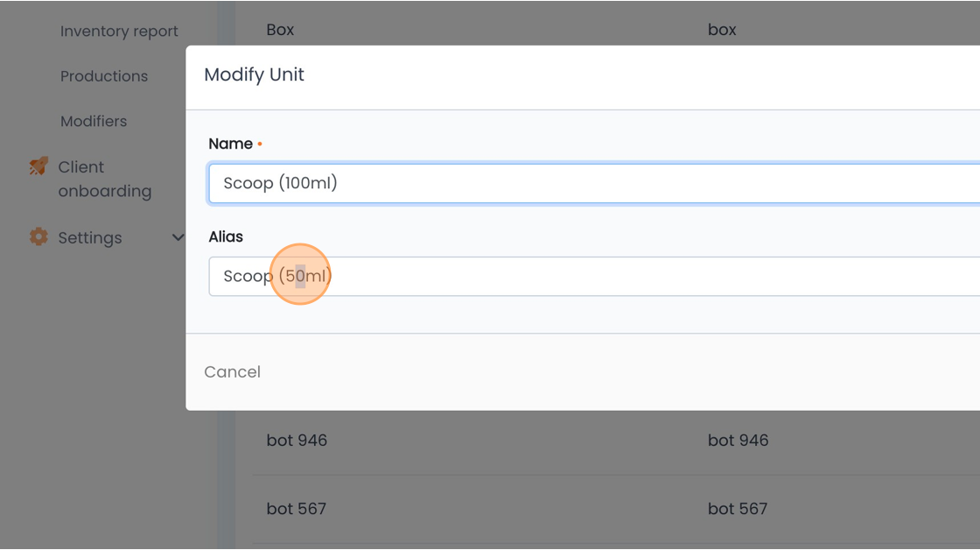The image size is (980, 550).
Task: Focus the Name field containing Scoop (100ml)
Action: [594, 183]
